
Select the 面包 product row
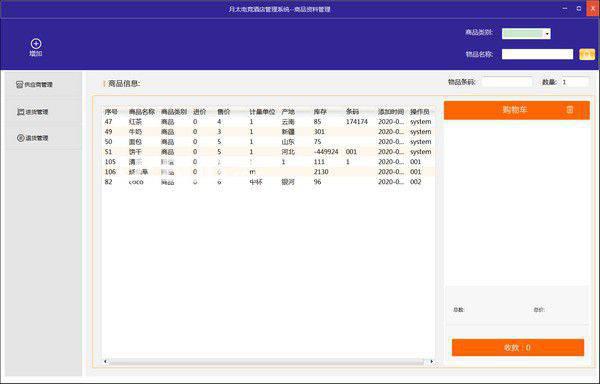[269, 142]
